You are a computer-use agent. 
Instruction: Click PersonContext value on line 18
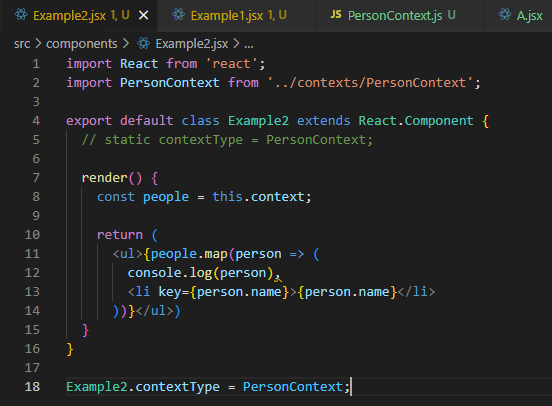293,387
